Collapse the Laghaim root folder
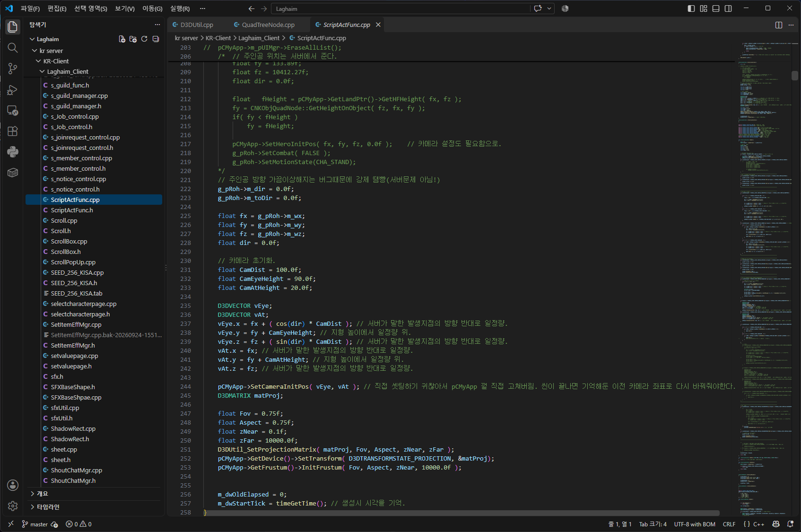 (32, 39)
